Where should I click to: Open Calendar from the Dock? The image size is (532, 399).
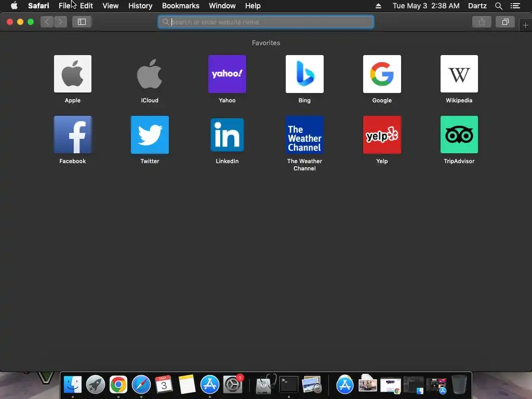pos(164,385)
